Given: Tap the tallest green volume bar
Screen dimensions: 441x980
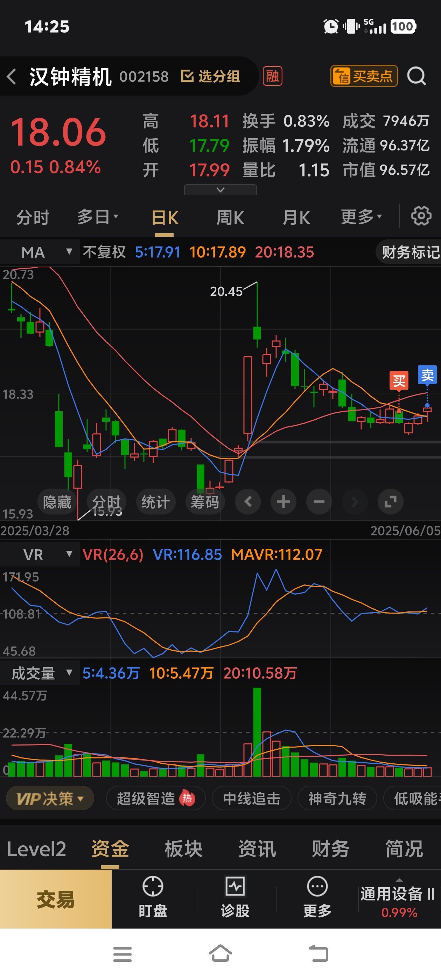Looking at the screenshot, I should (x=257, y=731).
